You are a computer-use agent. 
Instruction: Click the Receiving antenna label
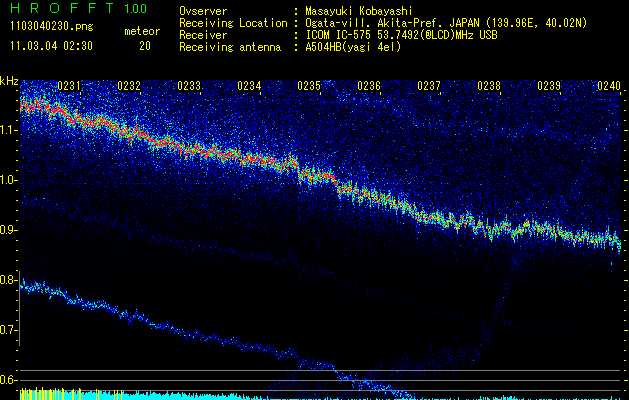tap(230, 47)
